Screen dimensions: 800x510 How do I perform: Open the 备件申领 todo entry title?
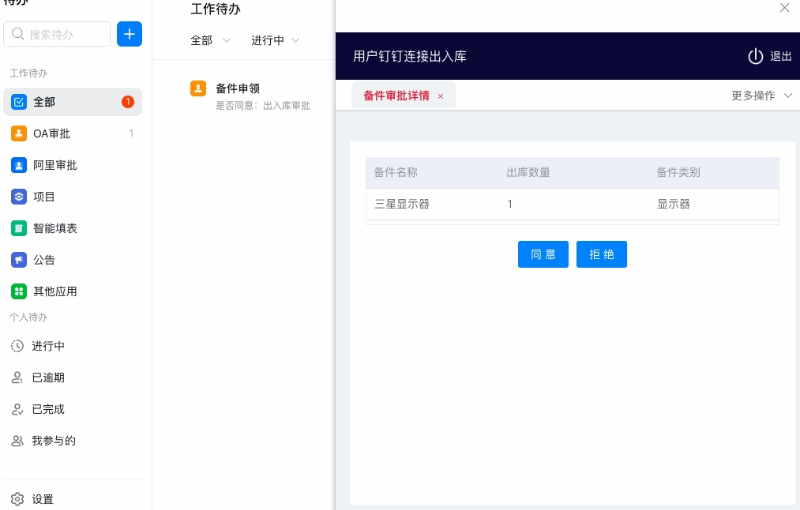coord(238,88)
